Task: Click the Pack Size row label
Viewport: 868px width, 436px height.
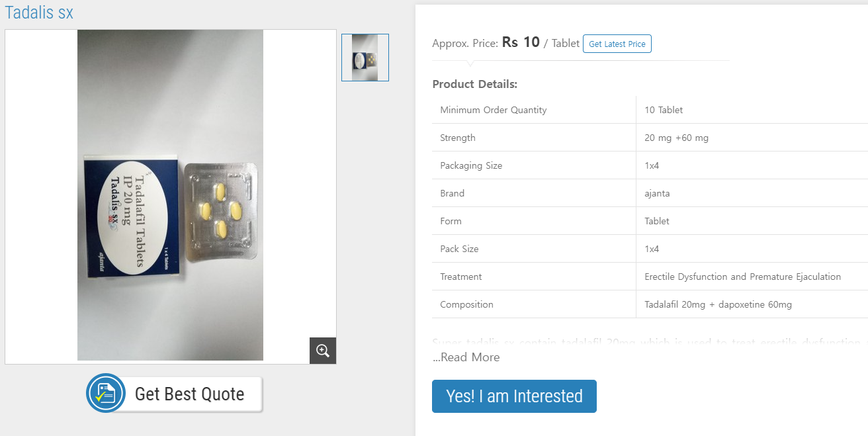Action: click(x=459, y=249)
